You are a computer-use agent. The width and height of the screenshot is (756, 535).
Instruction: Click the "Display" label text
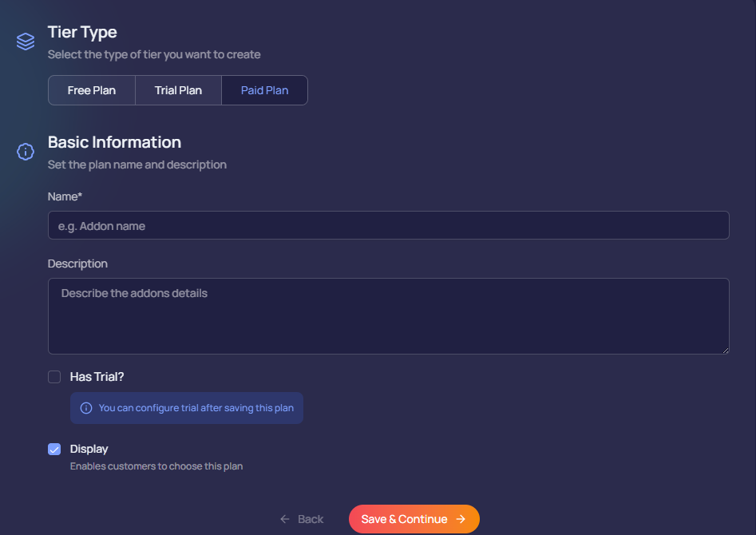(89, 449)
